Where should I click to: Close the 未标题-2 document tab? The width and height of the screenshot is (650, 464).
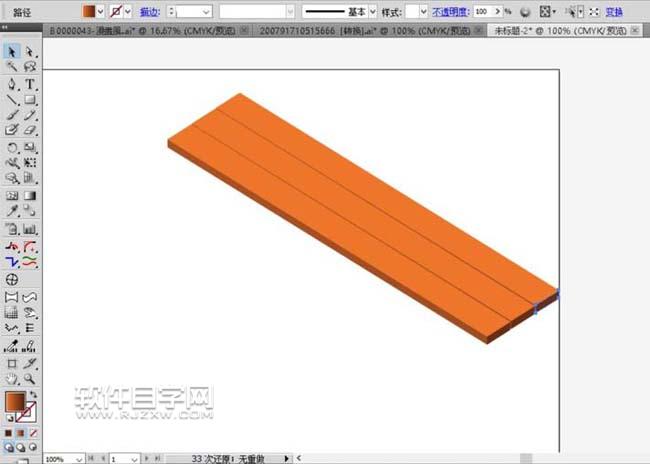pos(634,30)
